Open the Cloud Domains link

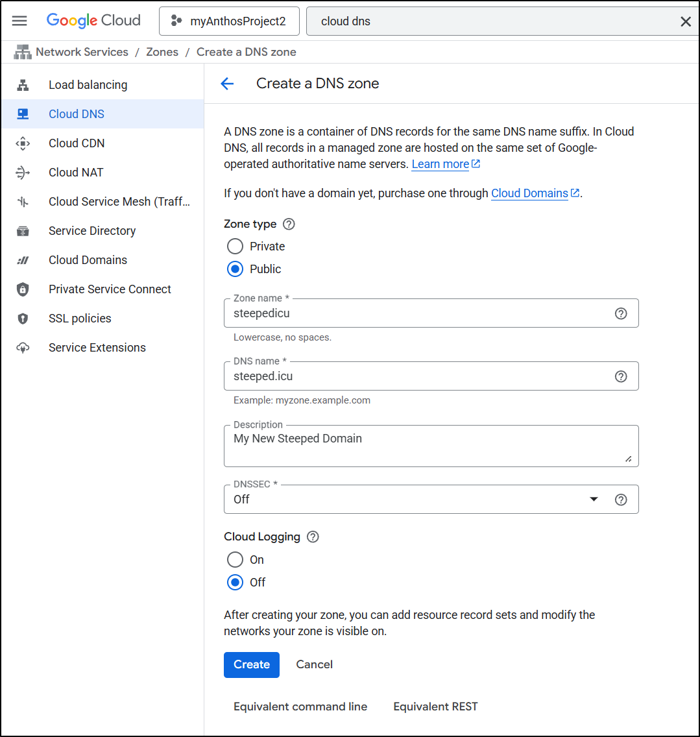(529, 193)
